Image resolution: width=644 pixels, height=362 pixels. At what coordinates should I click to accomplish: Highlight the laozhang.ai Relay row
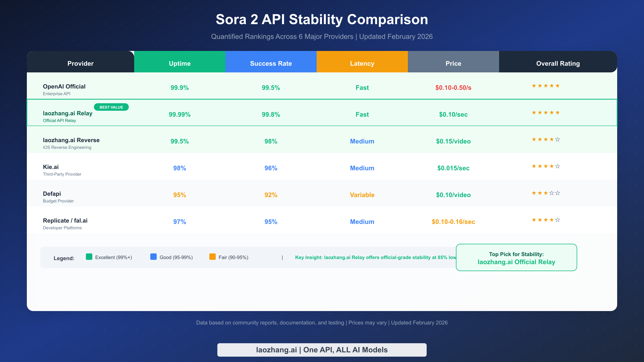pos(322,113)
